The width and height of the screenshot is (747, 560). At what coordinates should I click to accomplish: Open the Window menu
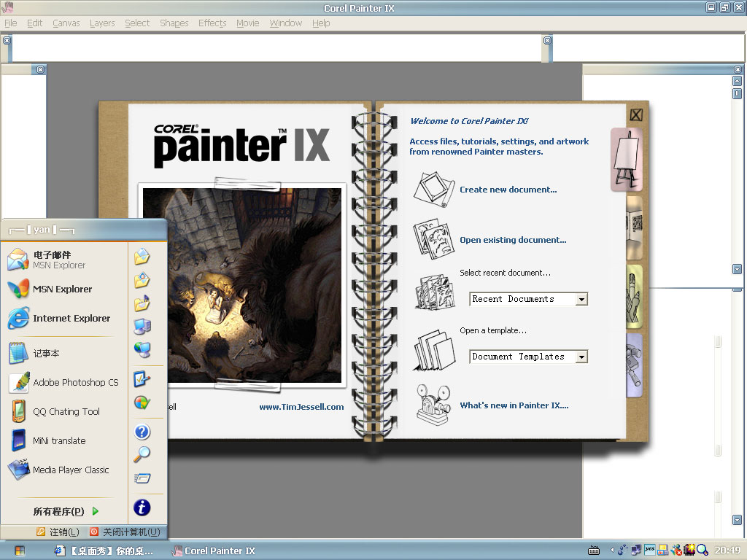286,23
